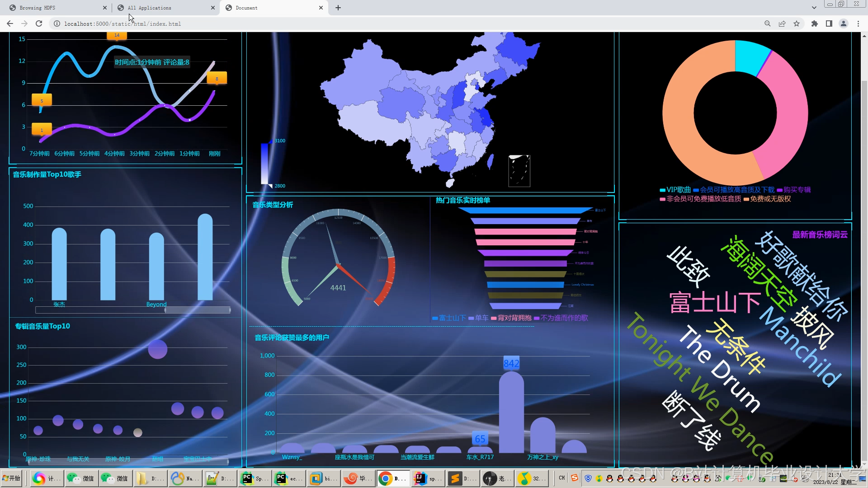
Task: Open the zoom magnifier icon in address bar
Action: coord(767,23)
